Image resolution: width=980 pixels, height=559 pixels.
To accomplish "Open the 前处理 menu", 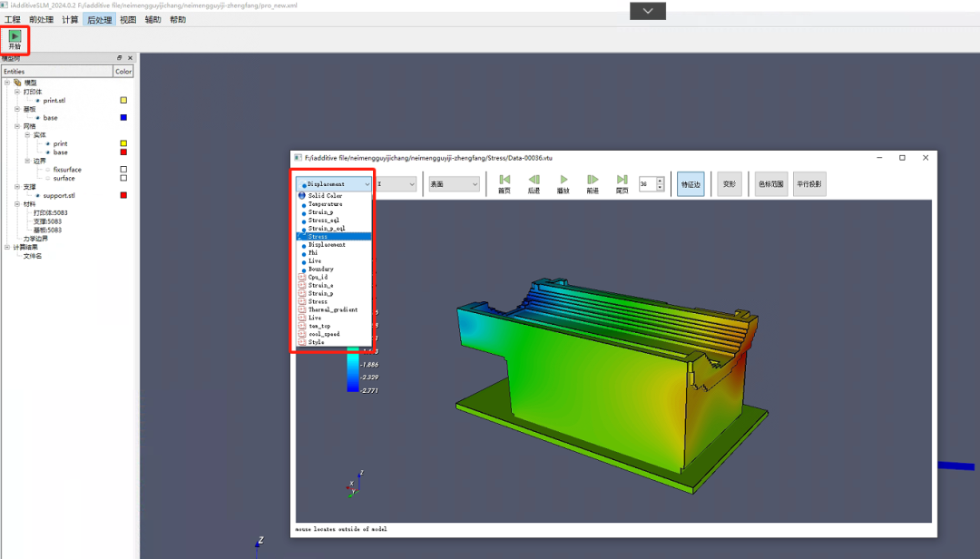I will coord(41,19).
